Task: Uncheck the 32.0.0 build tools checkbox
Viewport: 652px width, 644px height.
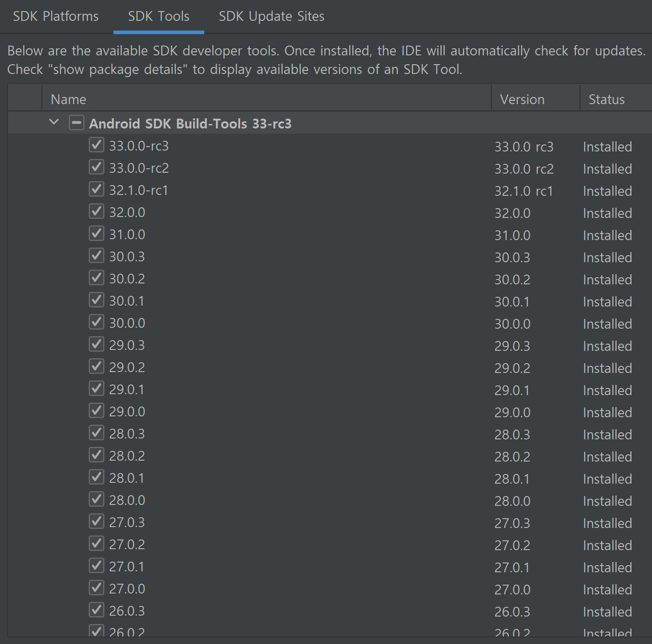Action: [x=97, y=211]
